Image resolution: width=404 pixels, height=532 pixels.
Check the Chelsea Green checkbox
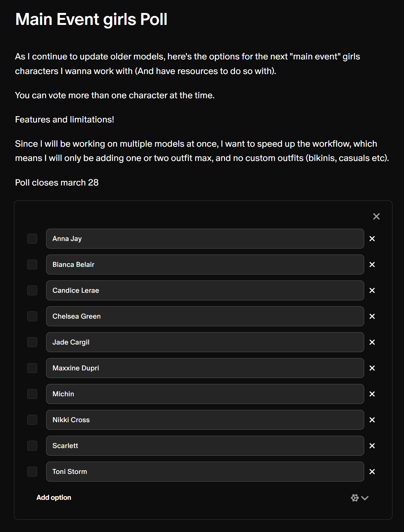(32, 316)
